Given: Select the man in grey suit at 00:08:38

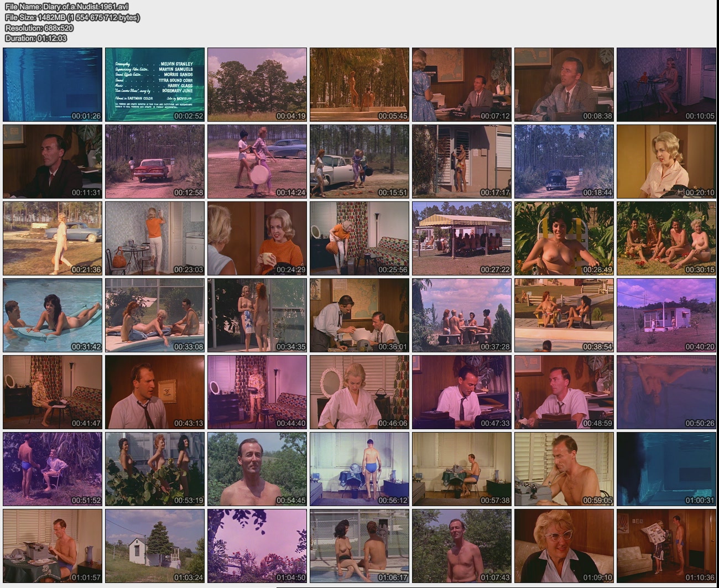Looking at the screenshot, I should (x=564, y=84).
